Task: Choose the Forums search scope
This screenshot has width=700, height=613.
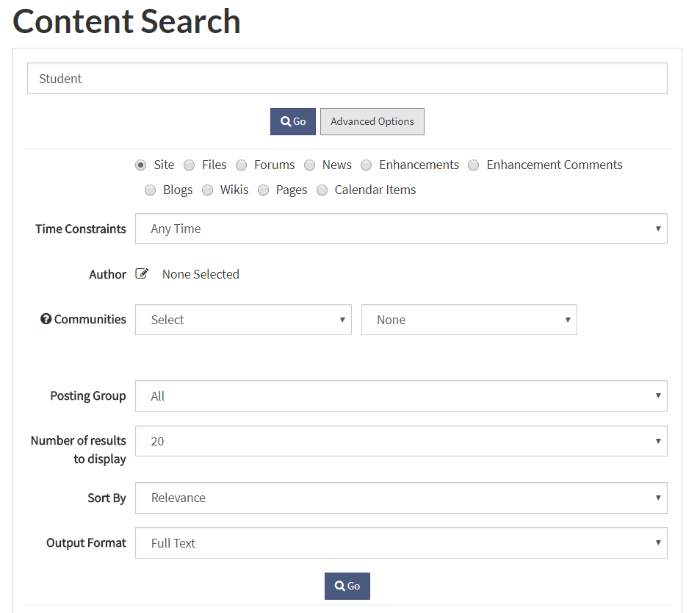Action: (241, 165)
